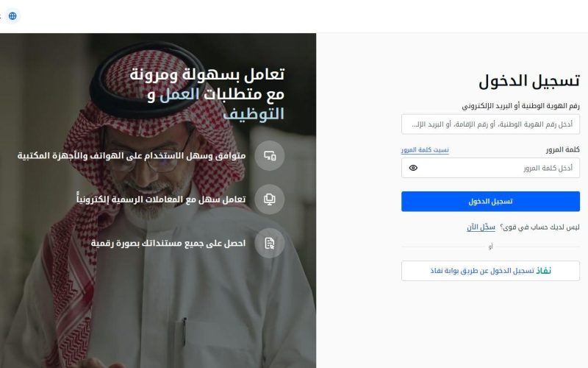Open the globe language switcher icon
This screenshot has width=588, height=368.
pos(12,15)
